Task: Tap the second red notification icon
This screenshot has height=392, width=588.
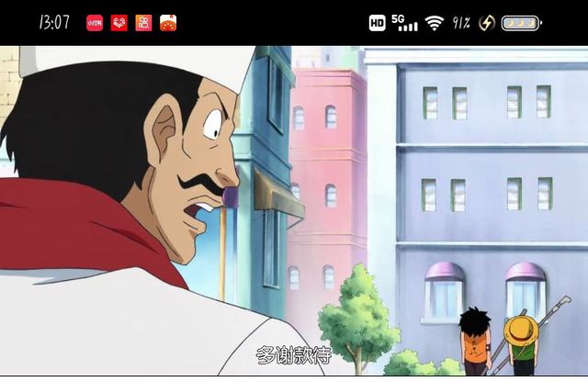Action: 119,23
